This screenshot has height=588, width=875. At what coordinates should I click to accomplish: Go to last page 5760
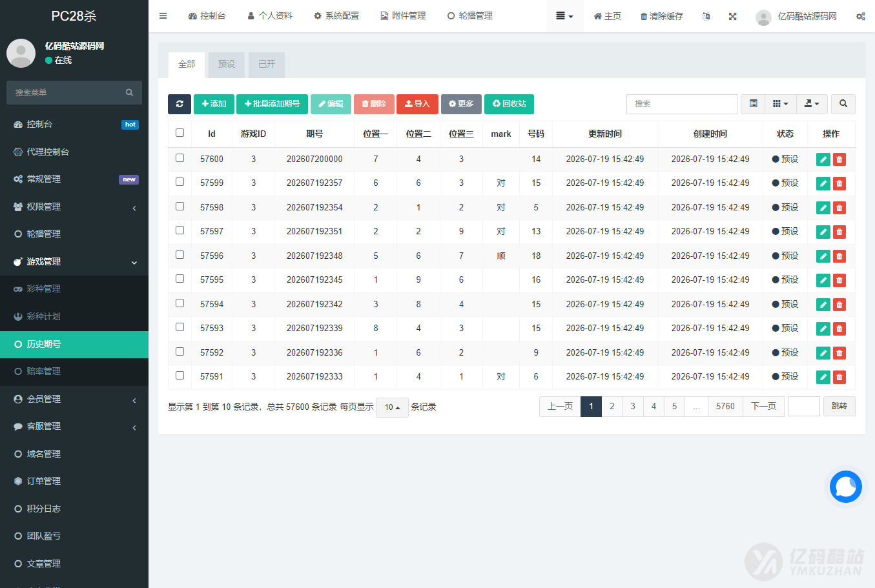[x=725, y=407]
